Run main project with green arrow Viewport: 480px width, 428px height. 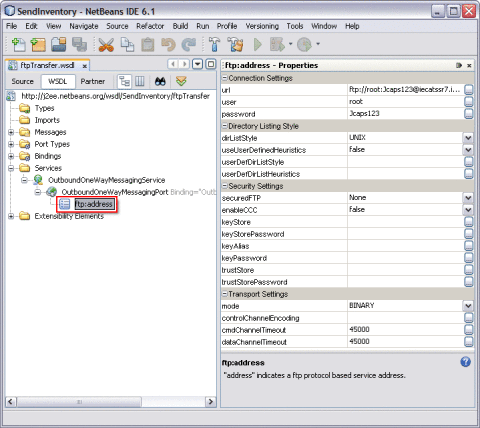pos(257,44)
